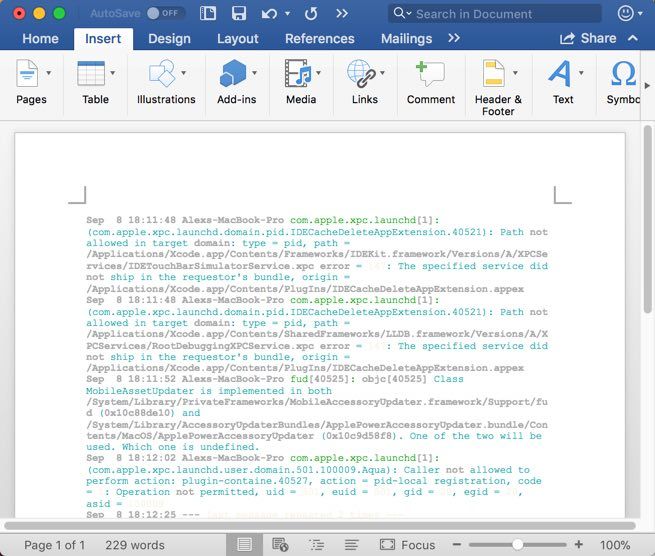Open the Undo history dropdown arrow
The image size is (655, 556).
pos(287,14)
